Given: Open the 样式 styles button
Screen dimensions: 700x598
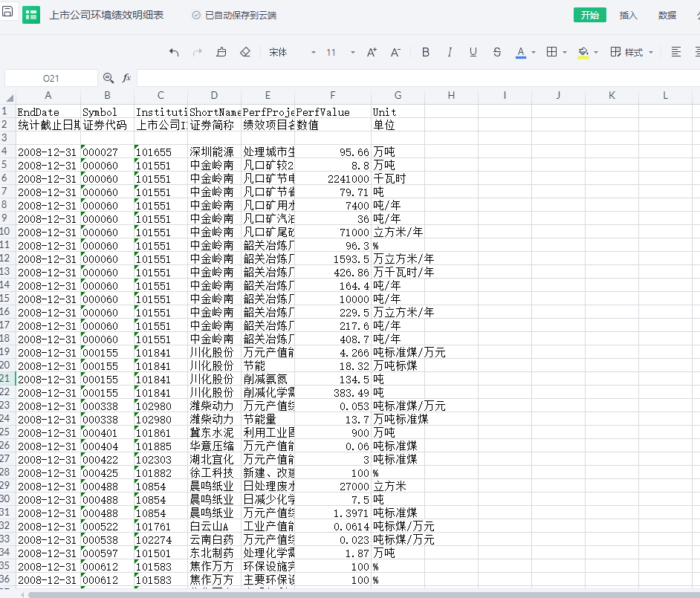Looking at the screenshot, I should 632,52.
